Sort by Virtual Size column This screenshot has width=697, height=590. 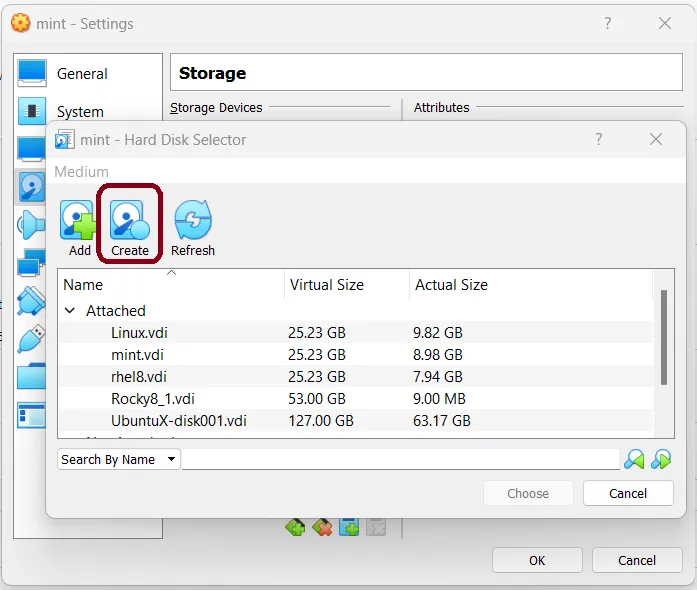[346, 285]
